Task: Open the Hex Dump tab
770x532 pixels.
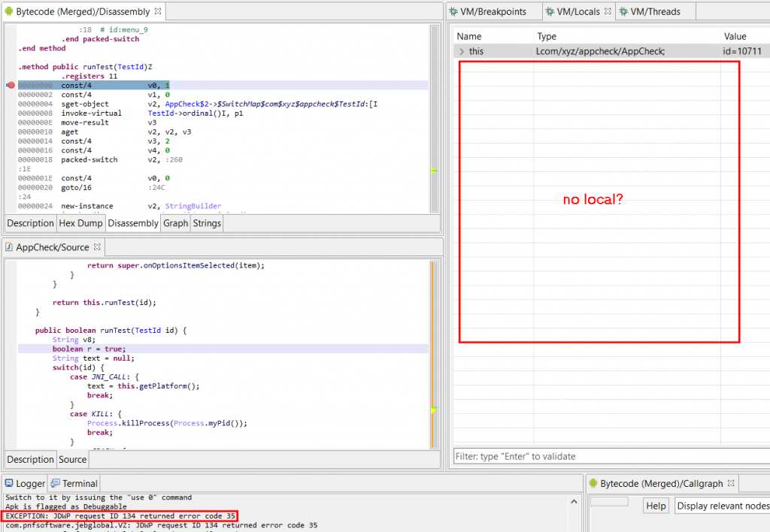Action: pyautogui.click(x=80, y=223)
